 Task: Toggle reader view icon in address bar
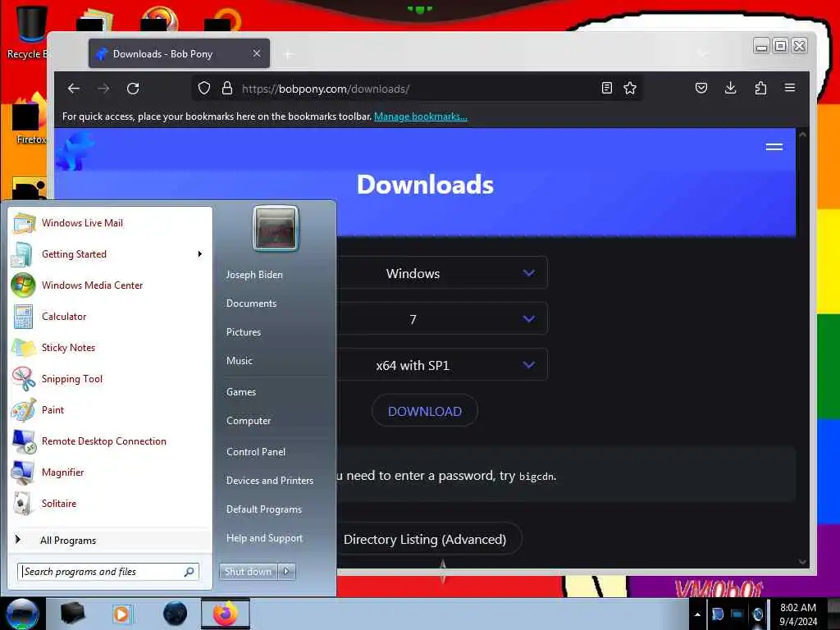click(606, 88)
